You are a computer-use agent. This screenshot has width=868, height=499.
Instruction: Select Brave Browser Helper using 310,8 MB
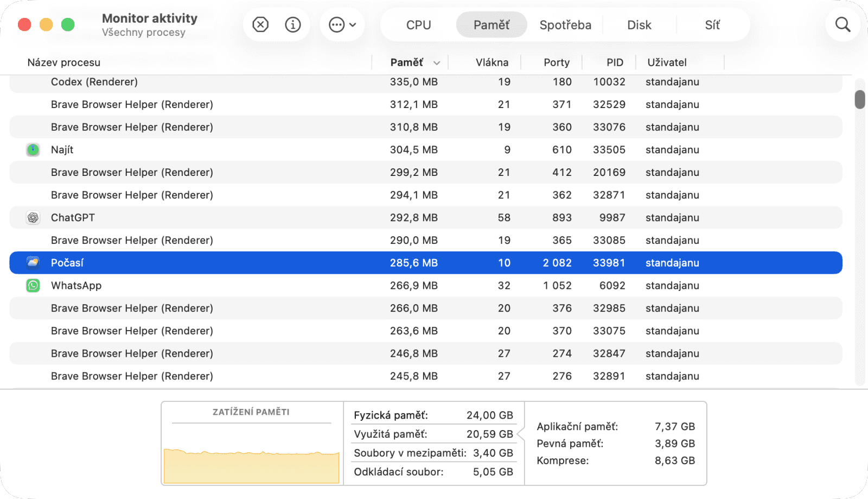point(426,127)
